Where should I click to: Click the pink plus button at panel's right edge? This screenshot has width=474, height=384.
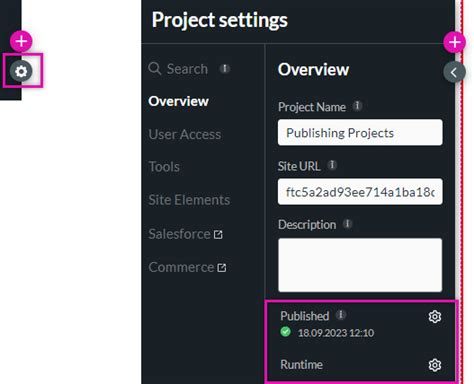(454, 42)
